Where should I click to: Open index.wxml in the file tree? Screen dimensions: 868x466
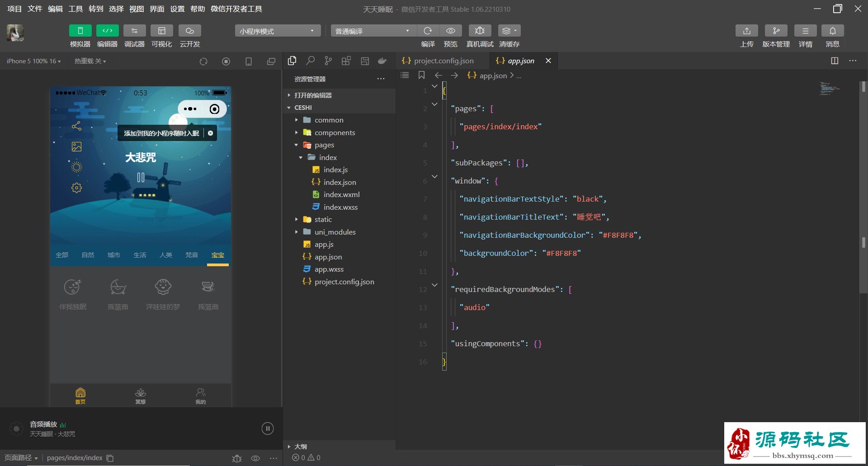pyautogui.click(x=339, y=194)
